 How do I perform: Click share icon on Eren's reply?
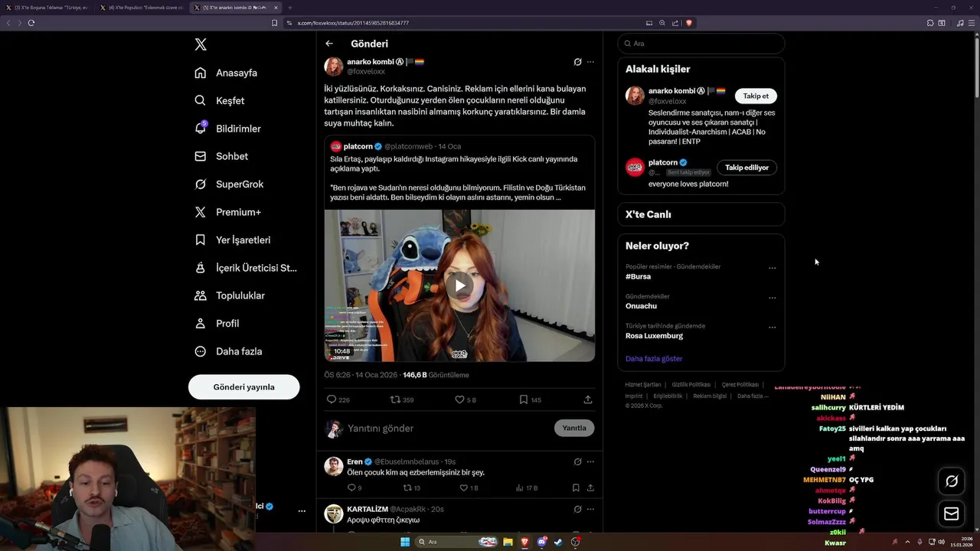tap(590, 487)
